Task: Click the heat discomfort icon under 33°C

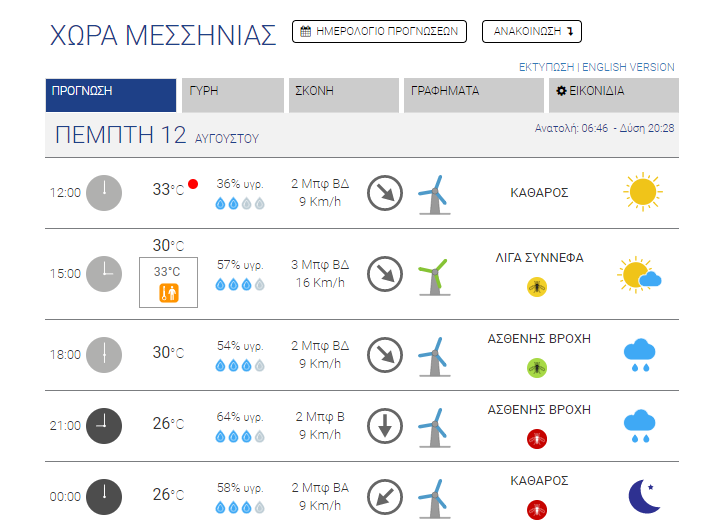Action: (x=169, y=292)
